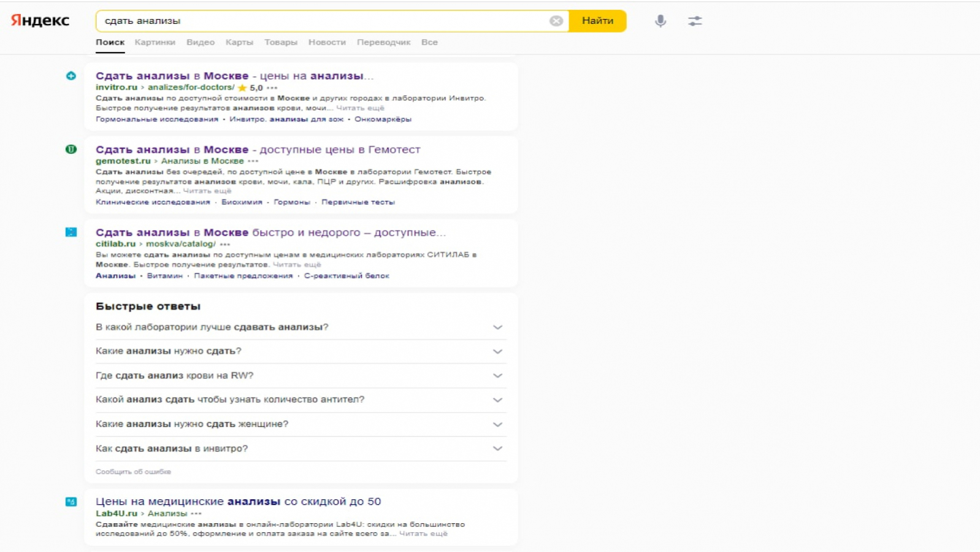Open the three-dot menu for the Lab4U.ru result
980x552 pixels.
(x=196, y=514)
